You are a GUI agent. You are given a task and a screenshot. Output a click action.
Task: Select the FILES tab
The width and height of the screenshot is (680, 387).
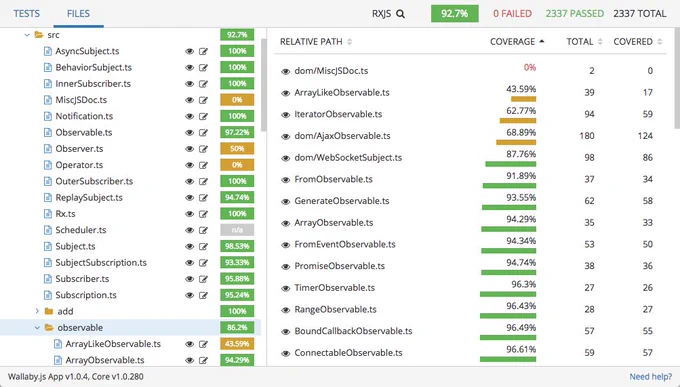point(78,13)
